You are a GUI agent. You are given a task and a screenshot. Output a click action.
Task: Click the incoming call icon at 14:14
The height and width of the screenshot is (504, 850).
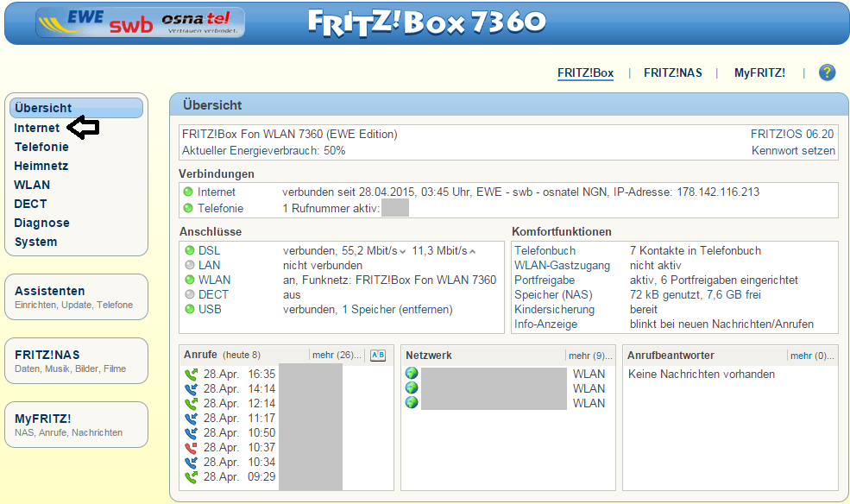point(192,389)
